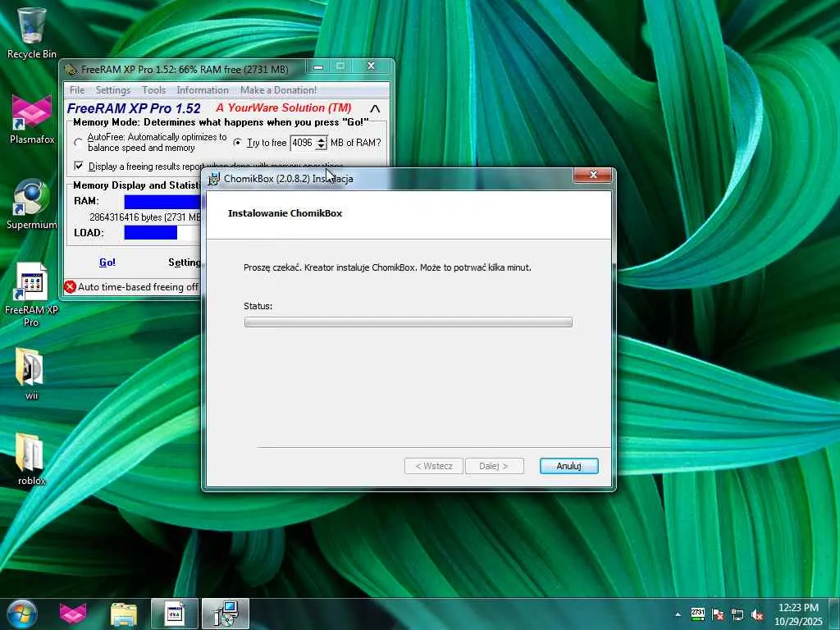The height and width of the screenshot is (630, 840).
Task: Click the Instalowanie ChomikBox heading
Action: 285,213
